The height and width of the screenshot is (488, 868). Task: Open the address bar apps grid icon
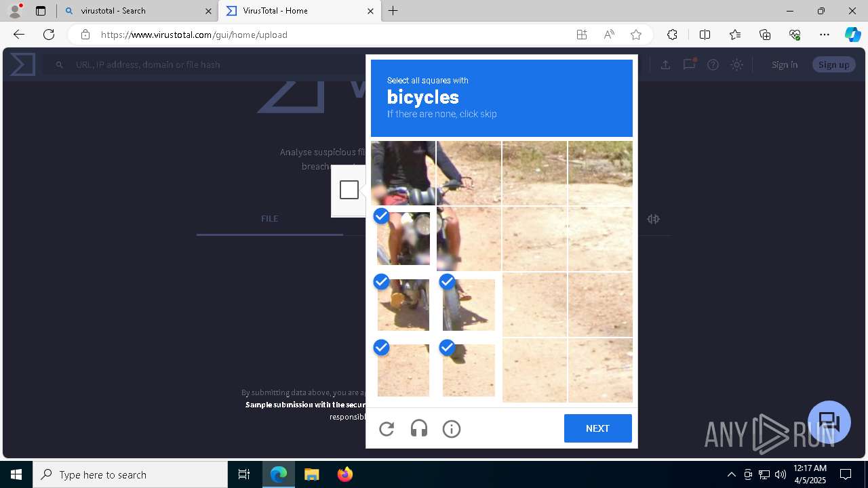tap(582, 35)
